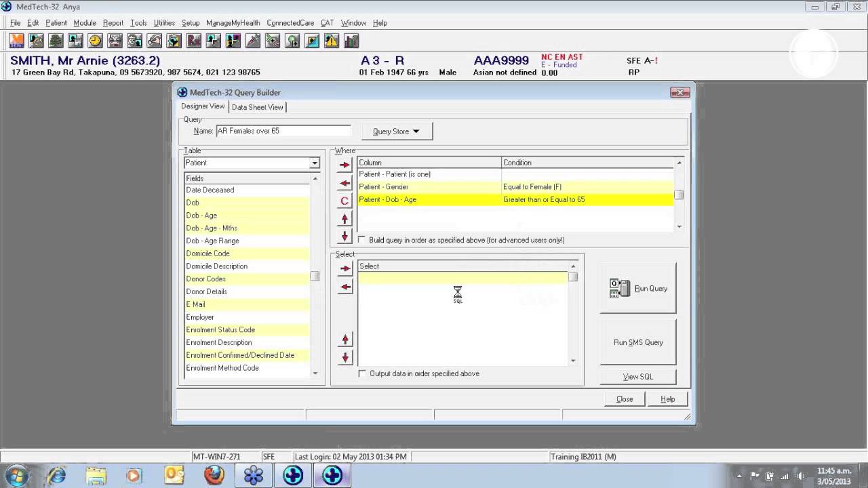Click the 'Patient - Patient (is one)' row
This screenshot has width=868, height=488.
point(515,174)
